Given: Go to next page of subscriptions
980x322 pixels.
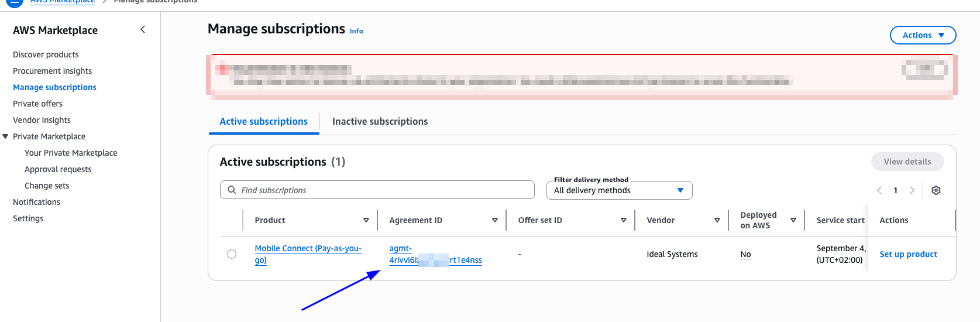Looking at the screenshot, I should (912, 190).
